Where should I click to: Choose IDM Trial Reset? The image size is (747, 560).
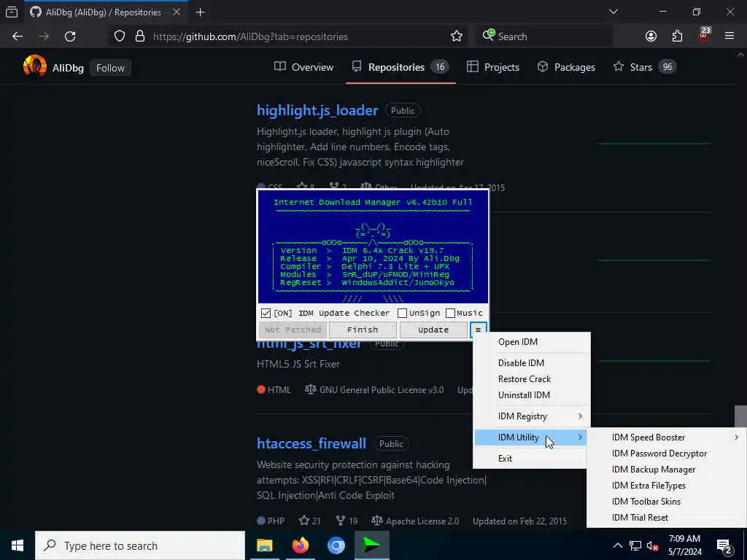pos(666,518)
